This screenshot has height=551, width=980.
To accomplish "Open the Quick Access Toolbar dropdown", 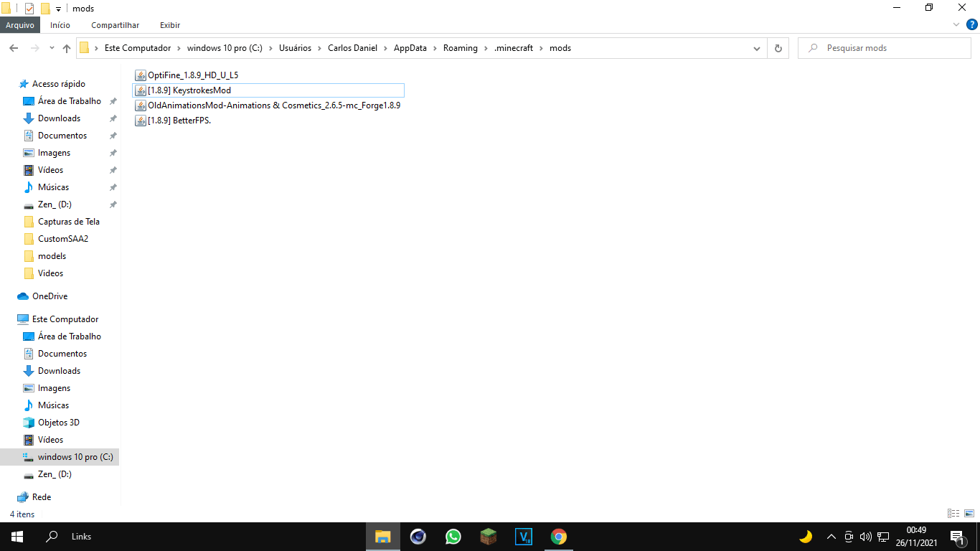I will [x=58, y=9].
